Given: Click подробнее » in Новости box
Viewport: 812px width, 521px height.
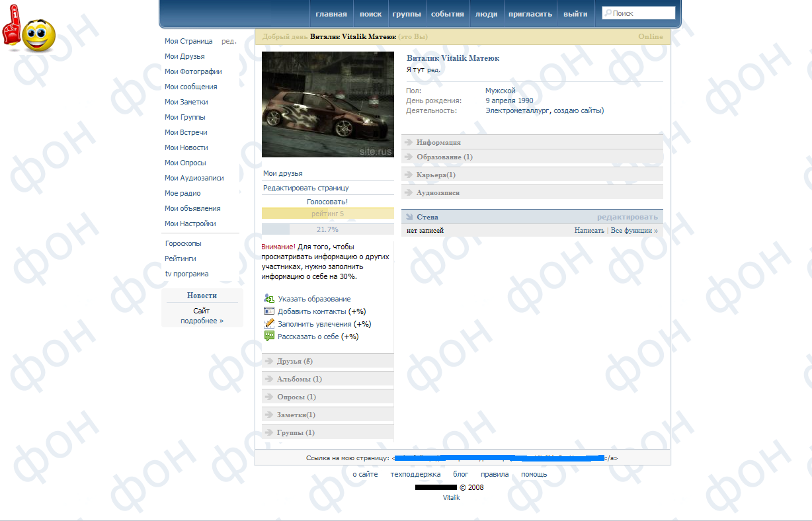Looking at the screenshot, I should (202, 321).
